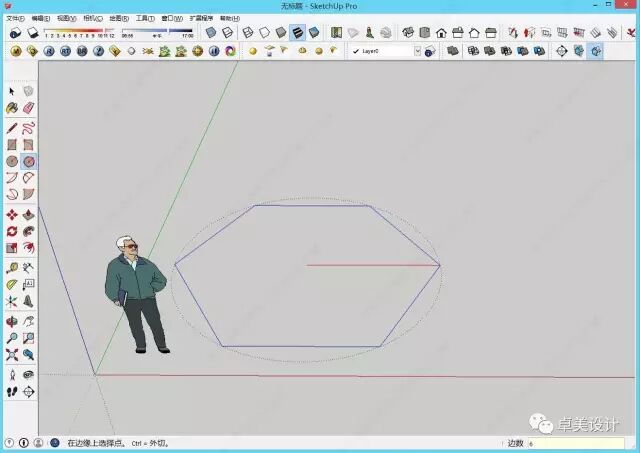Enable Monochrome face style

coord(314,32)
